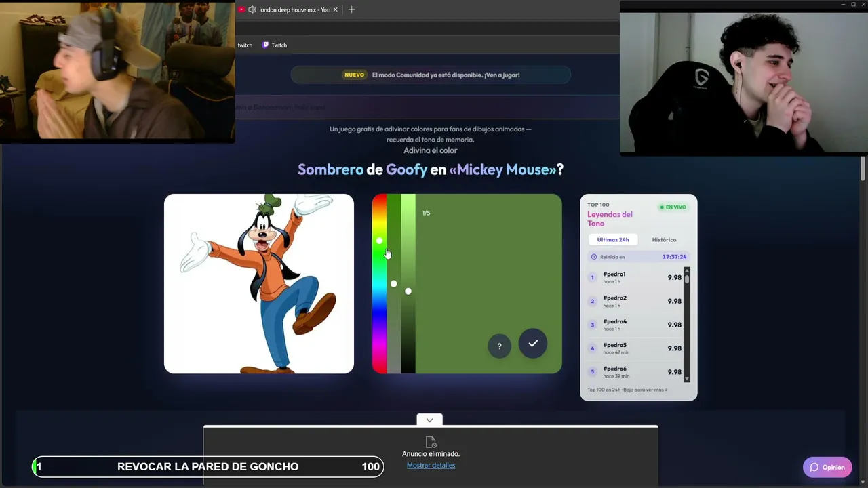Open the Twitch bookmark
The width and height of the screenshot is (868, 488).
[275, 45]
